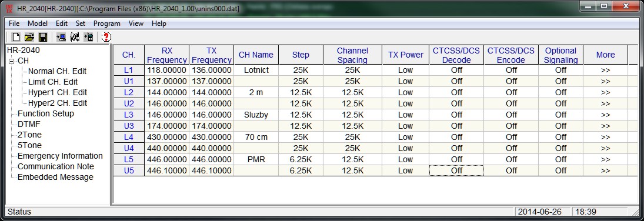
Task: Open a file using folder icon
Action: click(x=29, y=37)
